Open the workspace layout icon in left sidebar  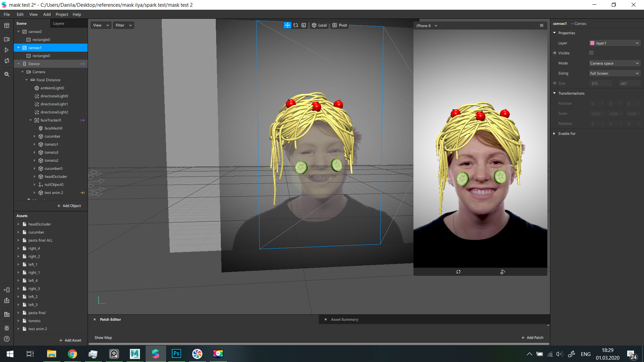[7, 25]
